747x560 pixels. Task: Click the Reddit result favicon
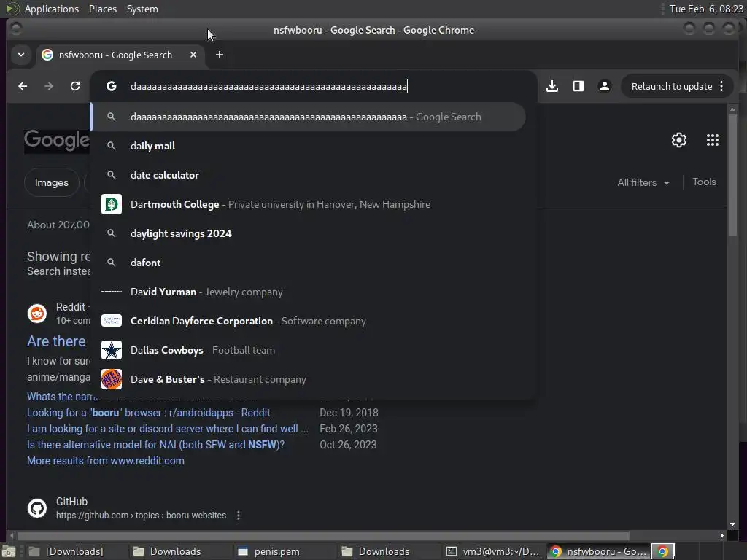click(37, 314)
